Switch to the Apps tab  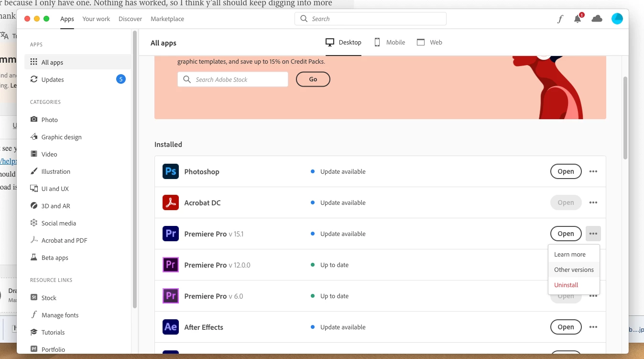(67, 19)
